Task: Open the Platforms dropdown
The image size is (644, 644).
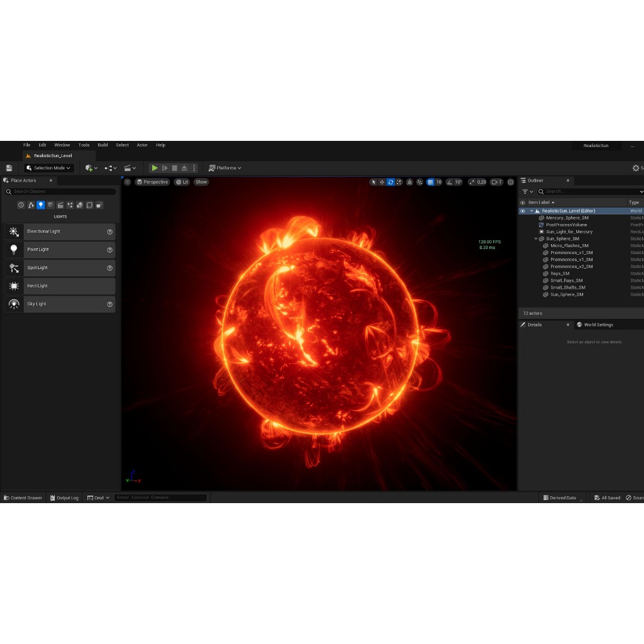Action: pyautogui.click(x=225, y=168)
